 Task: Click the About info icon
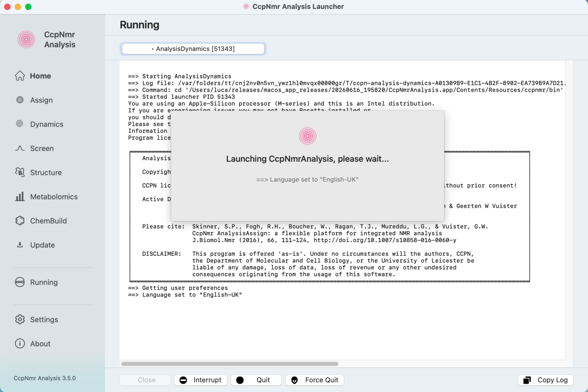(x=20, y=343)
